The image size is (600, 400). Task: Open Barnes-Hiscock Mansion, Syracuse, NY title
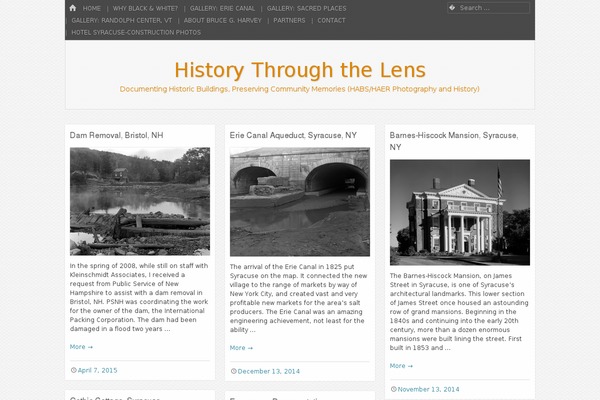pyautogui.click(x=454, y=141)
